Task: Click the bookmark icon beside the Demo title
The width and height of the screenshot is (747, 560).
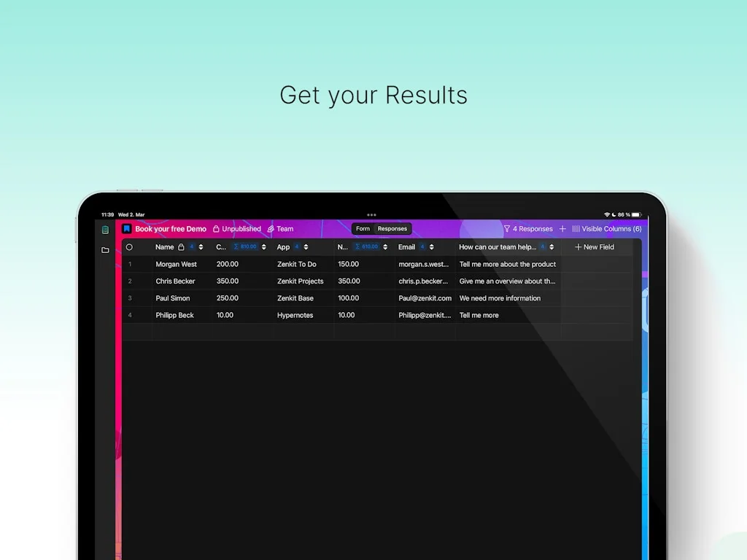Action: click(128, 228)
